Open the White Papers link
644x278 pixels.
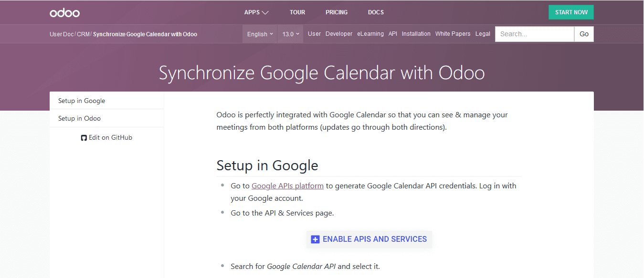click(453, 34)
